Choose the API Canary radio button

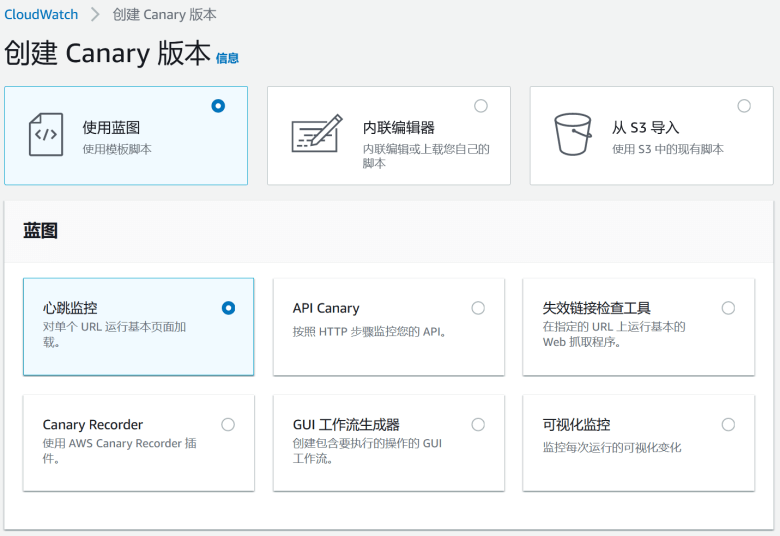pyautogui.click(x=478, y=308)
